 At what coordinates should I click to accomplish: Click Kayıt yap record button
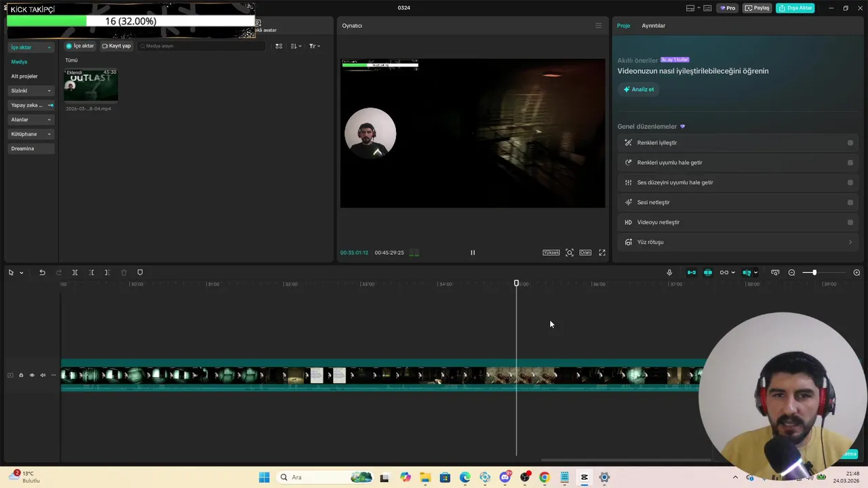(x=117, y=46)
